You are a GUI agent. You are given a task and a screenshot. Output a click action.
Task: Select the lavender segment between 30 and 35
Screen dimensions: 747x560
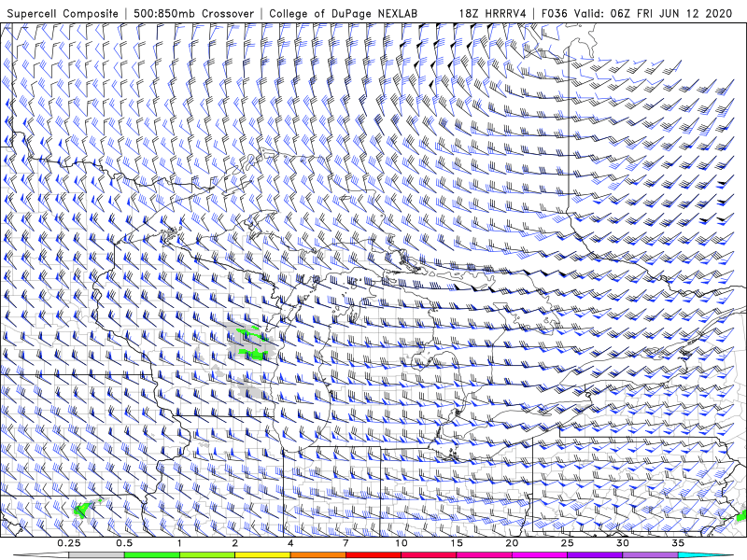click(650, 555)
